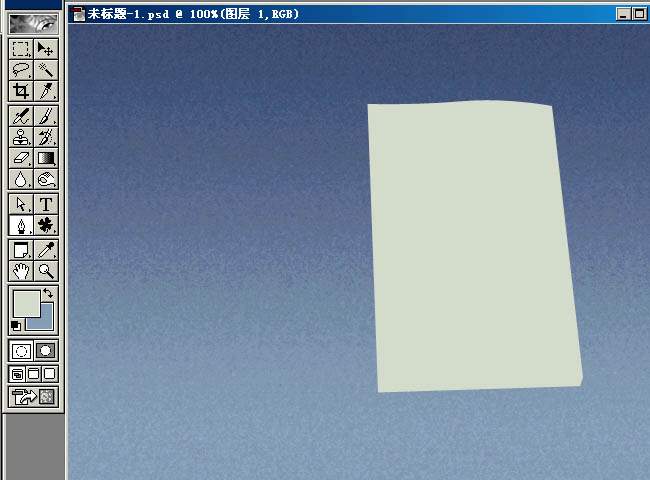
Task: Pick the Lasso tool
Action: point(21,70)
